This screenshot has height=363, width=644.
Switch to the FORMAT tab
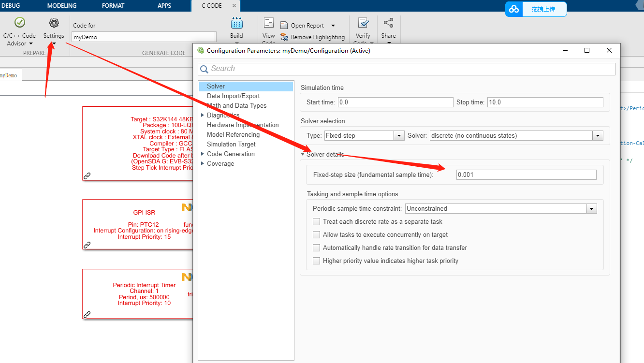pyautogui.click(x=113, y=6)
